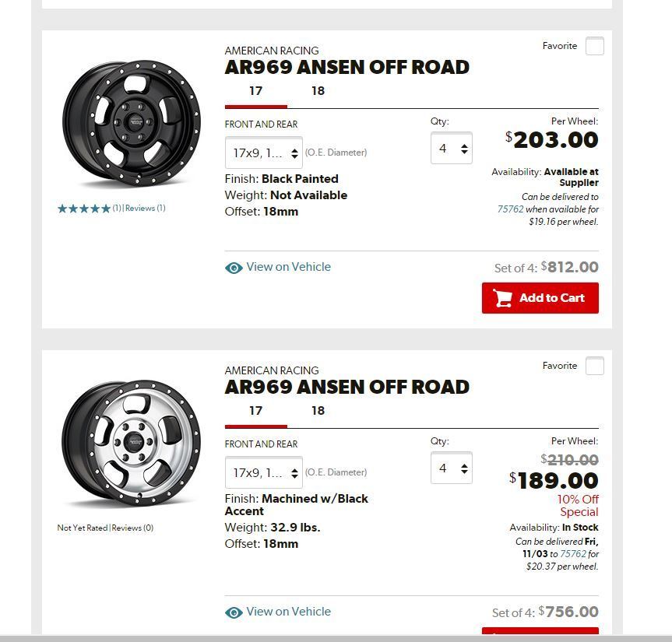Open Reviews (0) link under machined wheel
The image size is (672, 642).
point(132,528)
